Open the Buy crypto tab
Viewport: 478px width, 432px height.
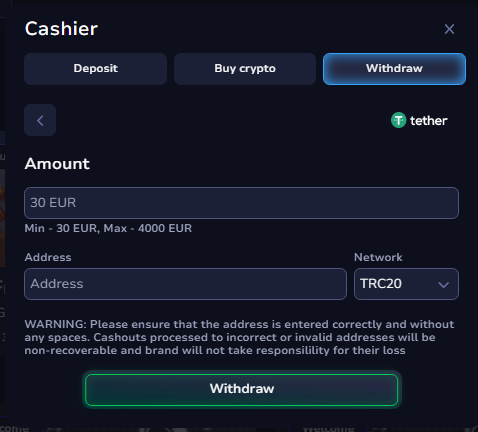pyautogui.click(x=245, y=69)
